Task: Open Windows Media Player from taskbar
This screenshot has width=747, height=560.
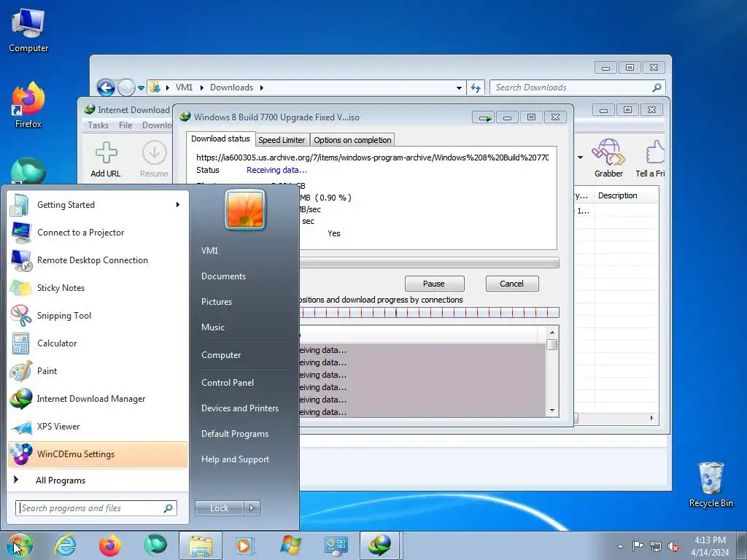Action: click(x=245, y=545)
